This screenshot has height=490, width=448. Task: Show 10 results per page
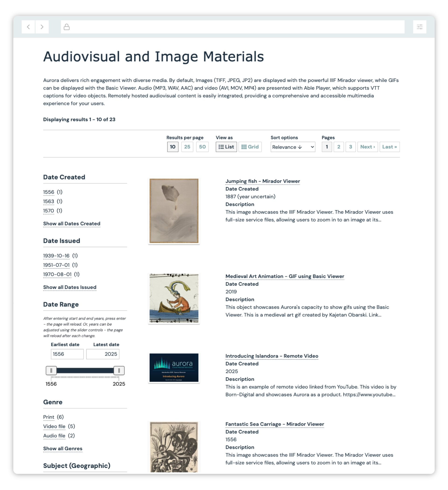173,147
